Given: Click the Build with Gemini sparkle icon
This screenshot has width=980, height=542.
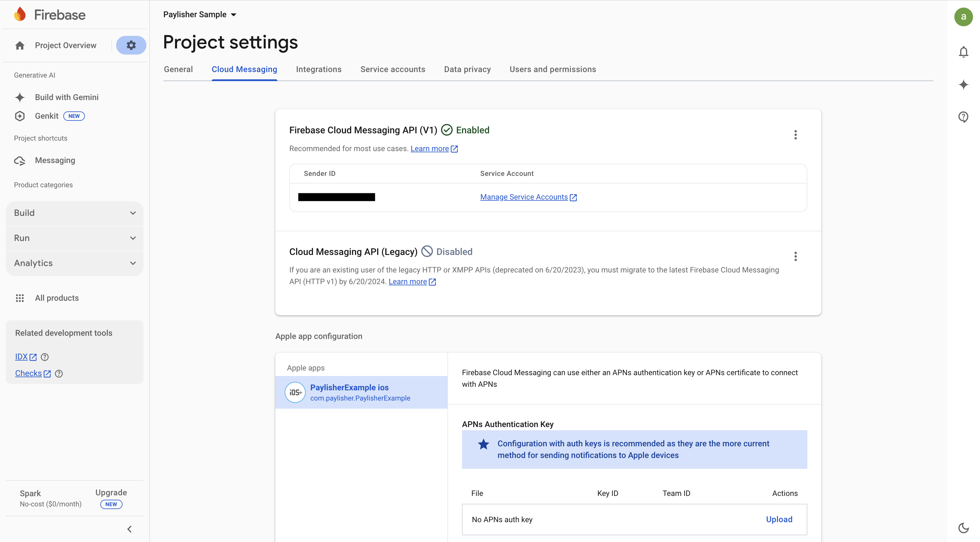Looking at the screenshot, I should point(20,97).
